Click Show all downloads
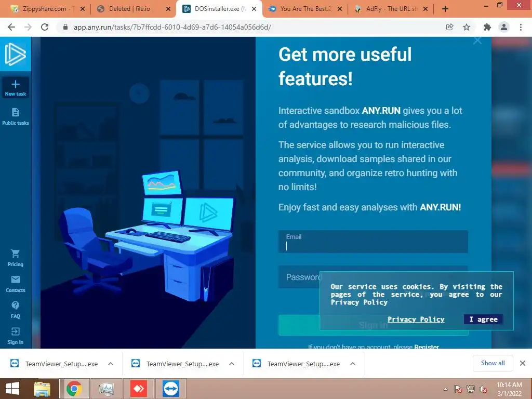The height and width of the screenshot is (399, 532). click(493, 363)
